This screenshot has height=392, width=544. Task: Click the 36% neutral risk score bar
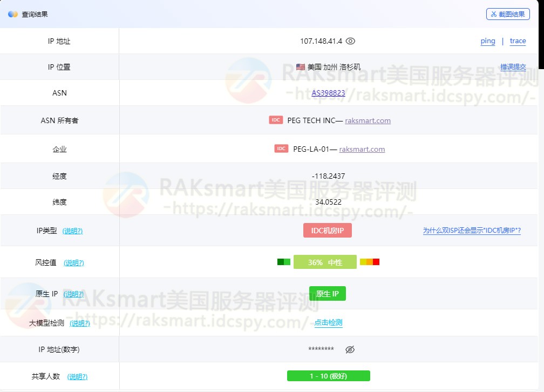(x=325, y=262)
